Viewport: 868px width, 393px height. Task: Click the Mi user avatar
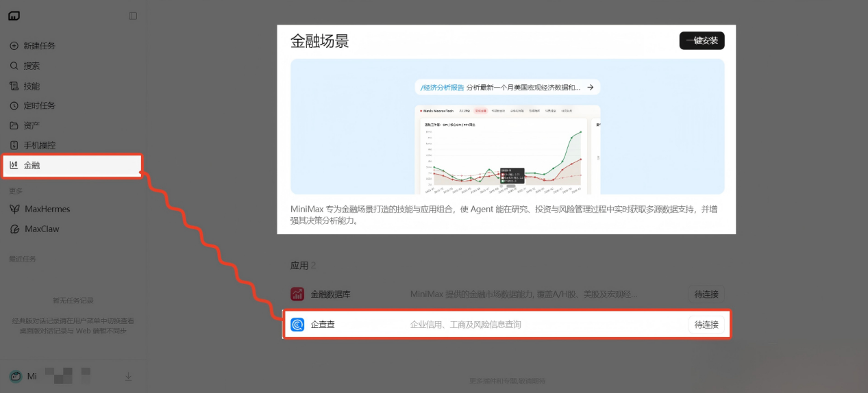[x=15, y=377]
